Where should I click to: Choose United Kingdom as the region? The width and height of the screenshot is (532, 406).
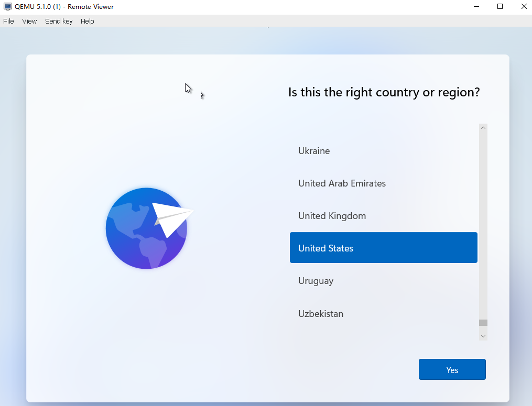pyautogui.click(x=332, y=216)
